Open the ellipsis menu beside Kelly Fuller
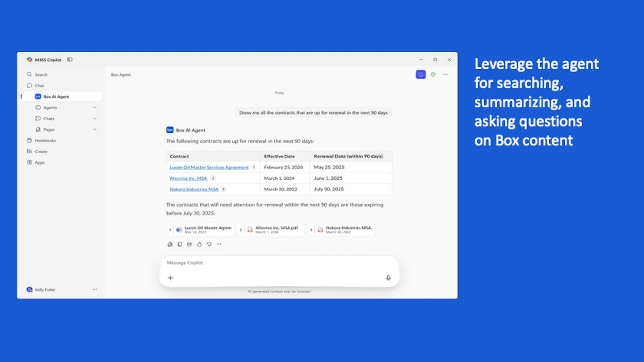Screen dimensions: 644x362 [x=95, y=289]
